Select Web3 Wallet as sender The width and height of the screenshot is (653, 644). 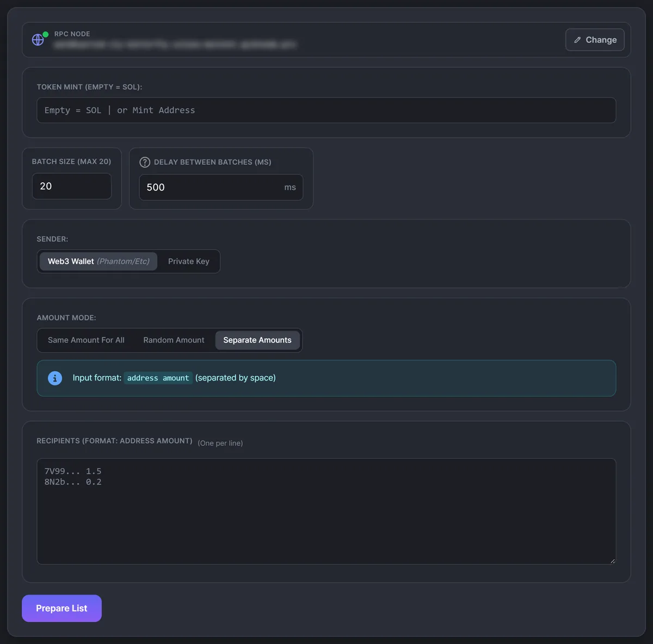98,261
